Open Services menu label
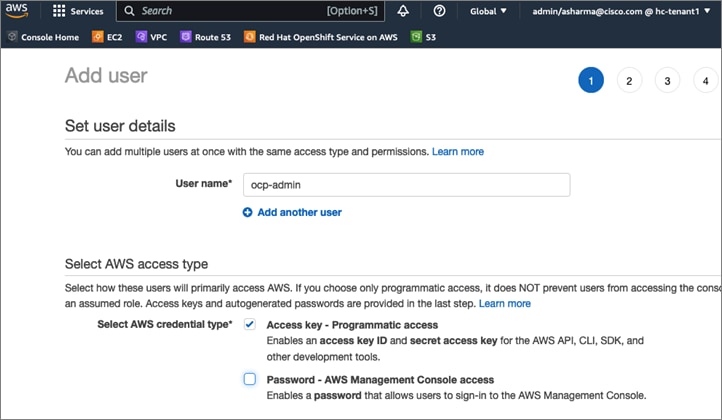This screenshot has height=420, width=722. [x=87, y=12]
